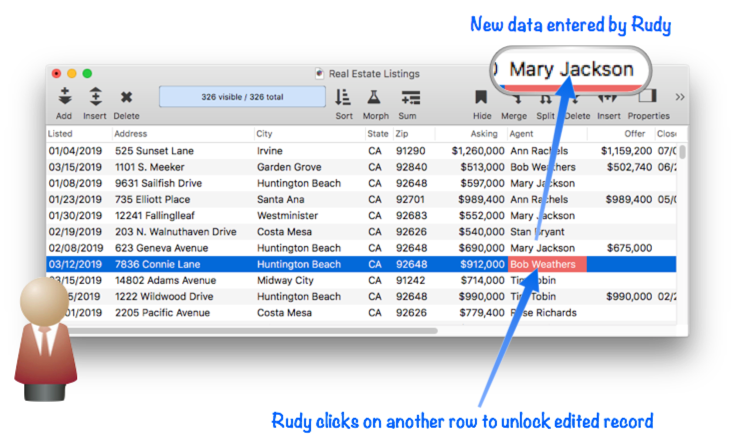Click the Sum toolbar icon
The image size is (735, 443).
click(408, 97)
